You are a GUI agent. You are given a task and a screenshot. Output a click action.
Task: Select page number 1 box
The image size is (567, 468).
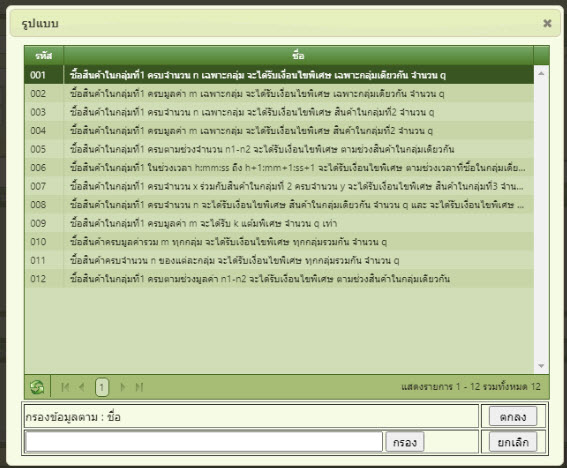tap(102, 387)
